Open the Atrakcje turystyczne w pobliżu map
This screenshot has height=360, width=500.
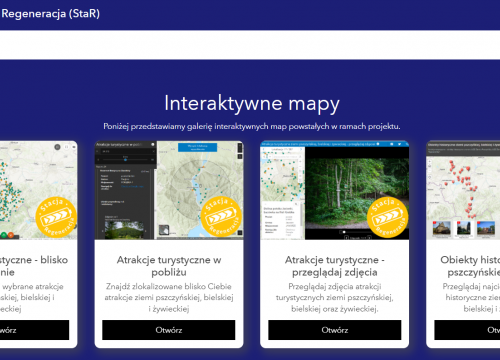click(x=169, y=330)
